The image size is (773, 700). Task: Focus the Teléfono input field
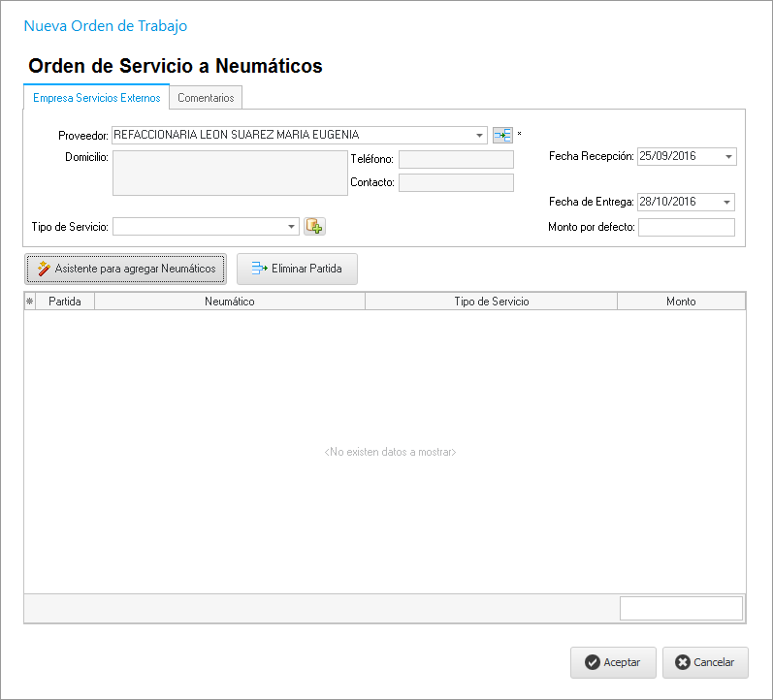(x=456, y=160)
